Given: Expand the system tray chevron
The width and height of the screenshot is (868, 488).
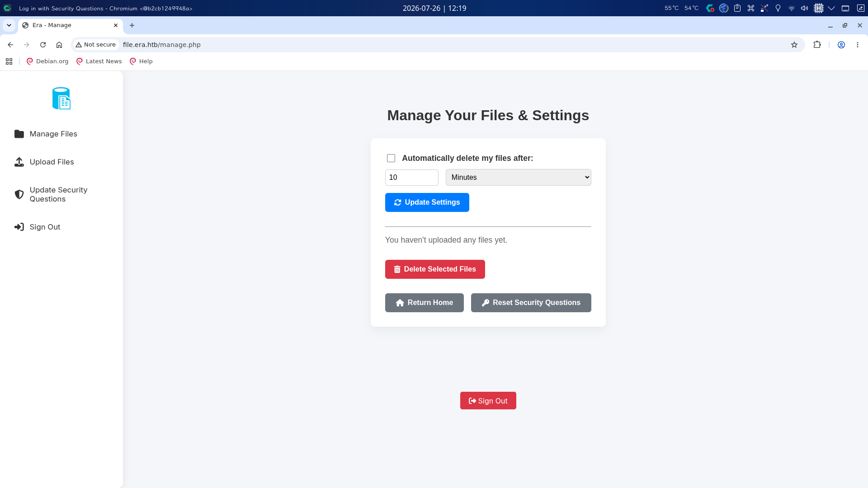Looking at the screenshot, I should (831, 8).
